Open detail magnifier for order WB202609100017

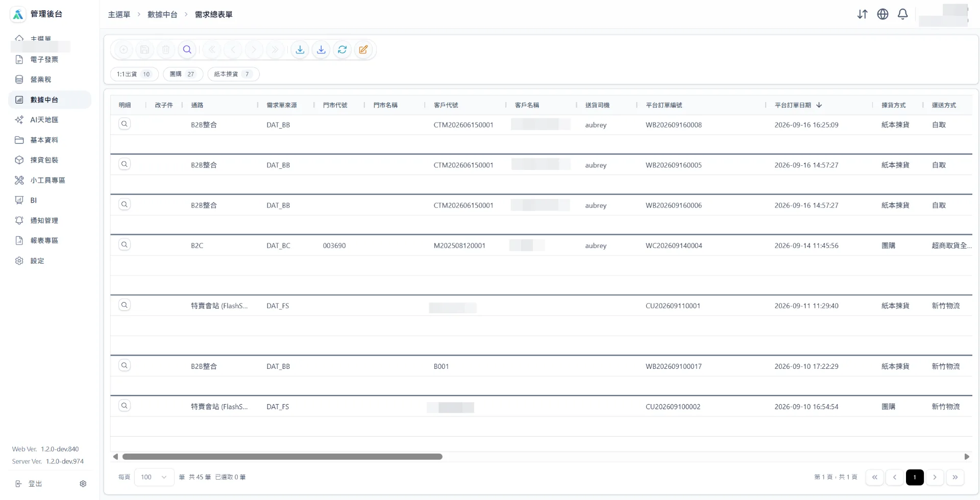(125, 365)
